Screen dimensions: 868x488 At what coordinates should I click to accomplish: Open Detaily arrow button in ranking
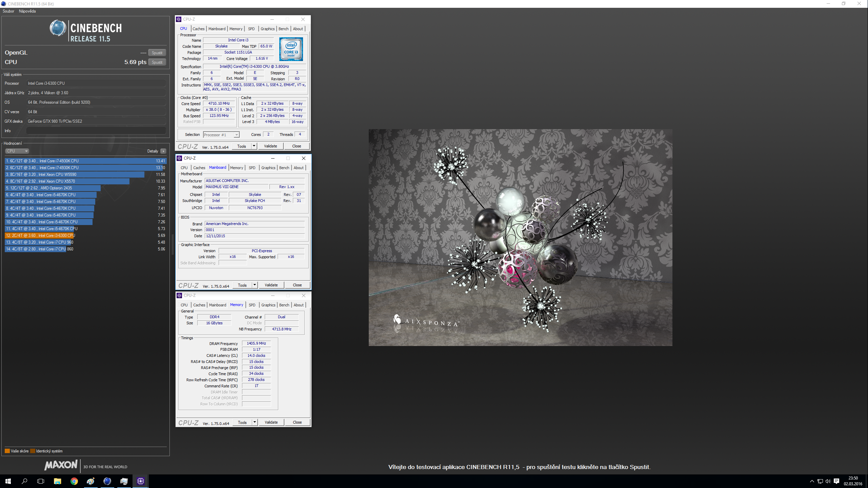163,151
